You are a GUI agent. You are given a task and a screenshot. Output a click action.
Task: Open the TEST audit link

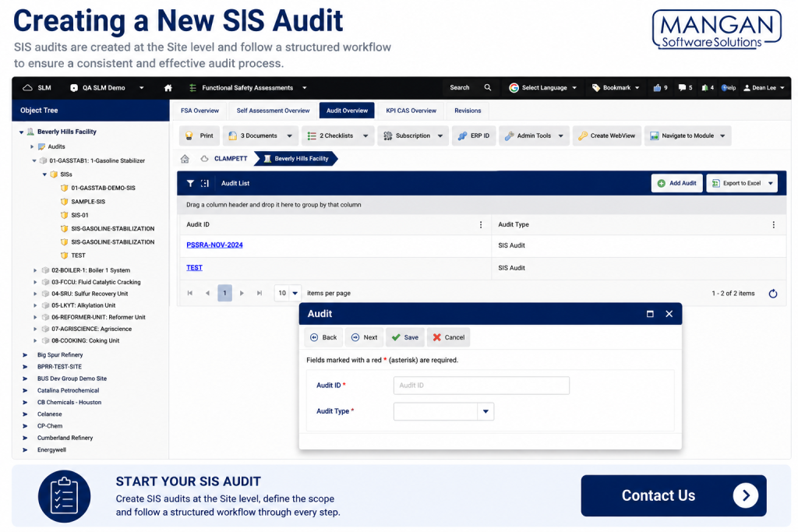pos(194,268)
